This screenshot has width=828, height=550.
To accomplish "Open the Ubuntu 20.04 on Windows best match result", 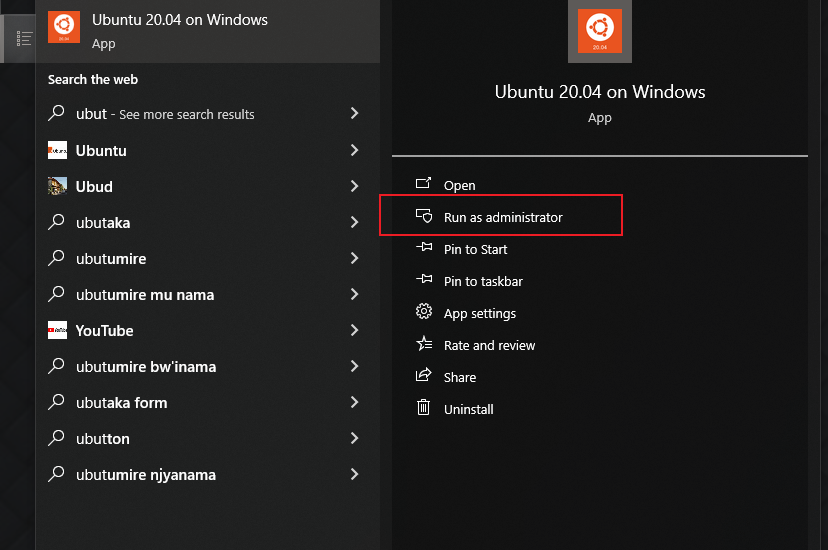I will pos(208,31).
